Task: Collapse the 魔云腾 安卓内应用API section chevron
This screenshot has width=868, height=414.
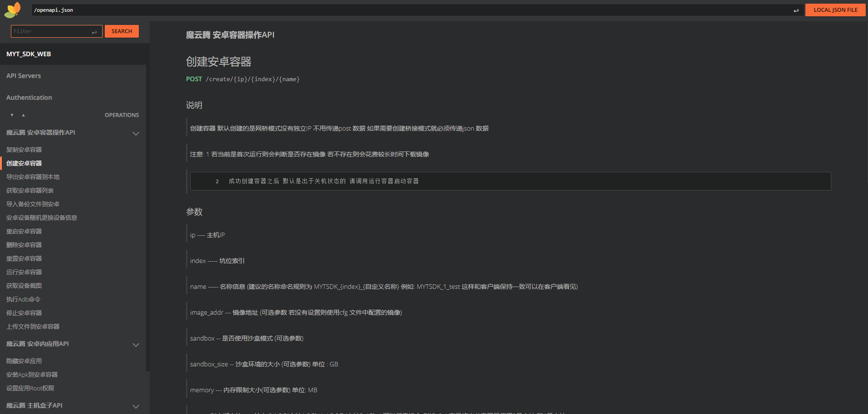Action: pyautogui.click(x=136, y=345)
